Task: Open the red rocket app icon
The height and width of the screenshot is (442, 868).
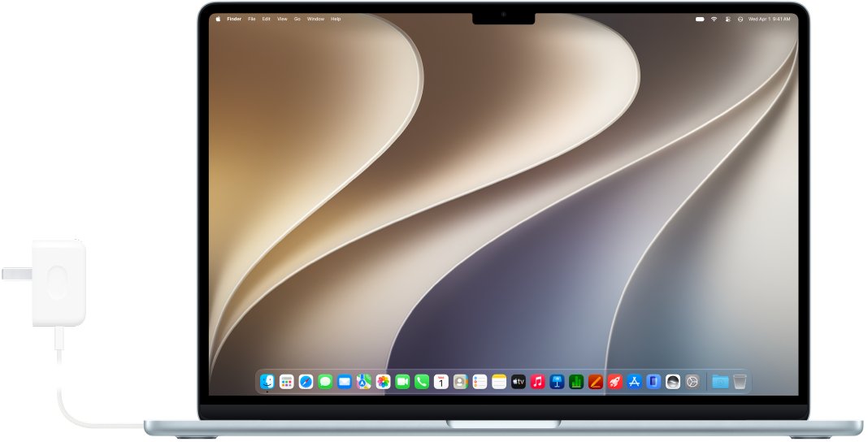Action: pyautogui.click(x=615, y=382)
